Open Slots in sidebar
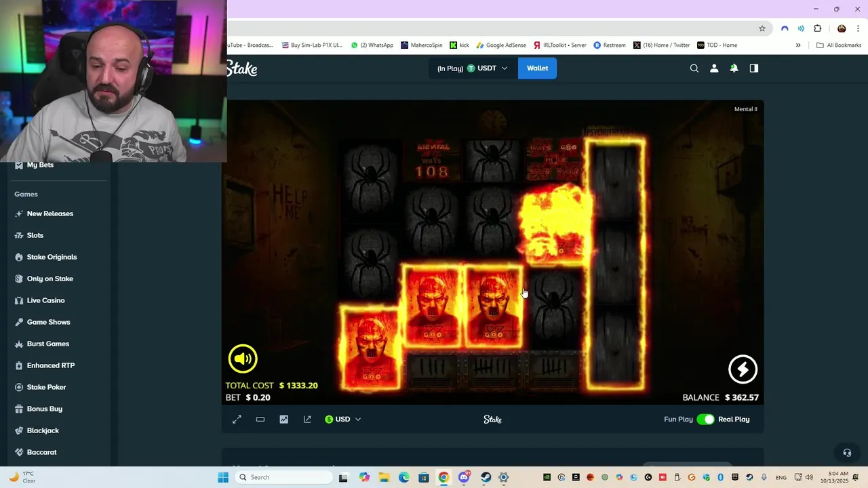This screenshot has height=488, width=868. pos(35,235)
